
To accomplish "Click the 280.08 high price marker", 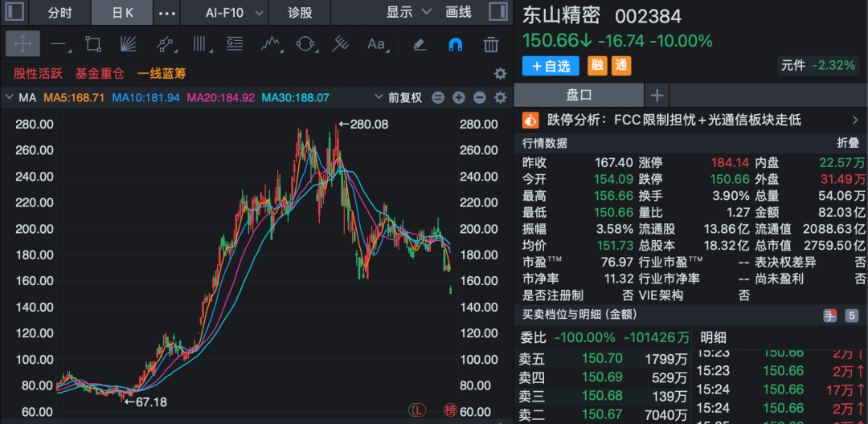I will click(363, 124).
